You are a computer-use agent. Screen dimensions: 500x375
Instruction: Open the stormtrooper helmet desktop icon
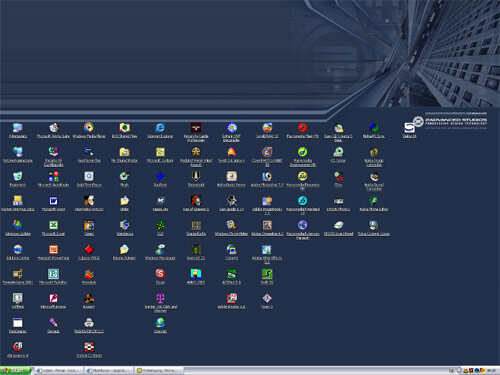click(x=89, y=323)
